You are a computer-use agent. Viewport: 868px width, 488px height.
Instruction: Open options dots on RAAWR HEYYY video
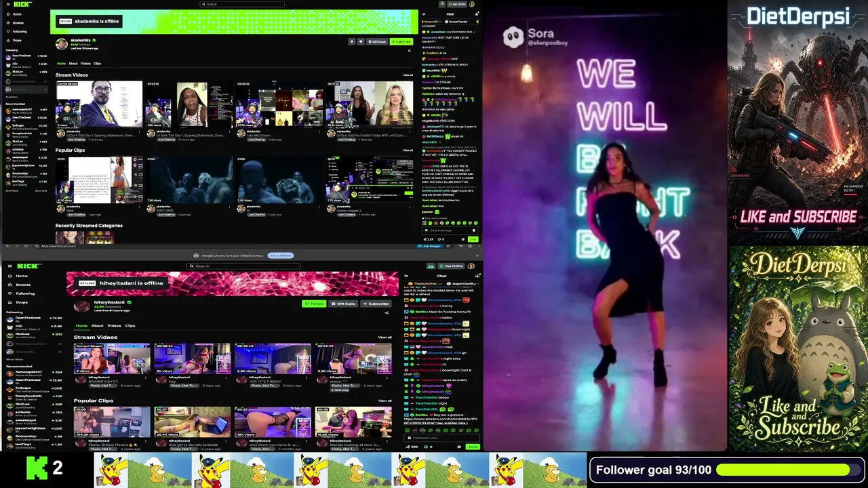(146, 378)
